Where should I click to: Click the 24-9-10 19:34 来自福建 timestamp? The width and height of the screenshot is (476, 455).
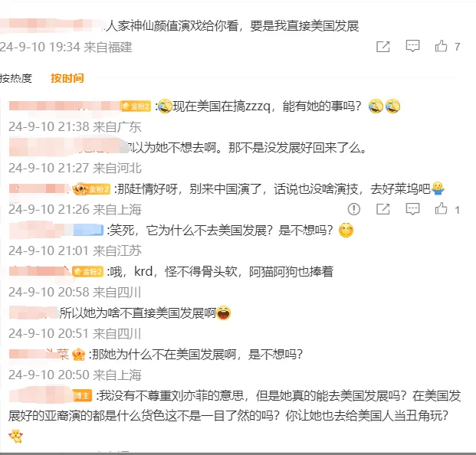click(66, 47)
